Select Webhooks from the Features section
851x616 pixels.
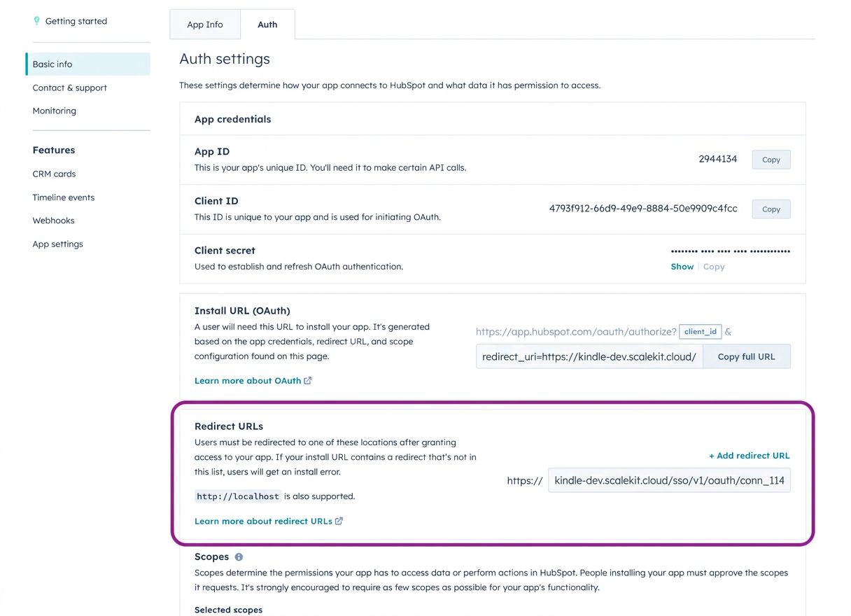click(53, 220)
